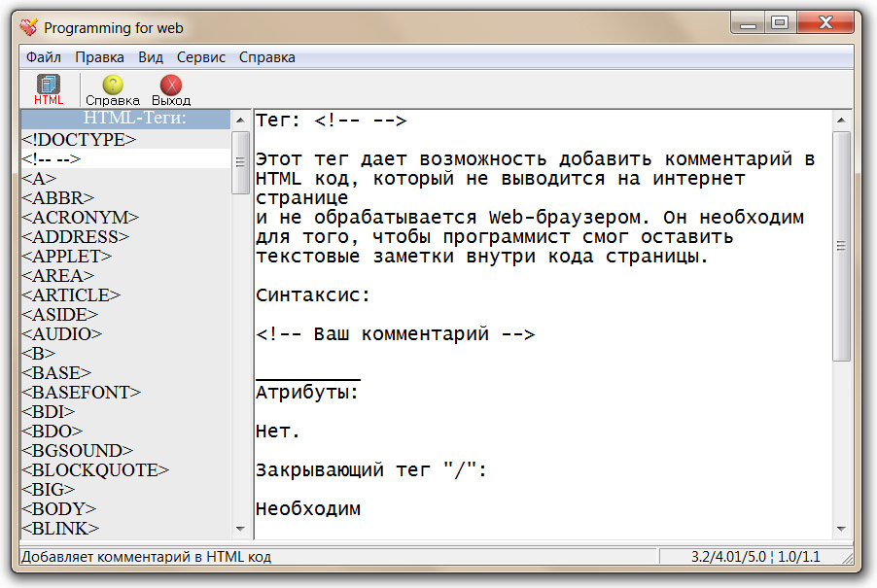Select the <BLOCKQUOTE> tag
Screen dimensions: 877x588
(x=125, y=469)
